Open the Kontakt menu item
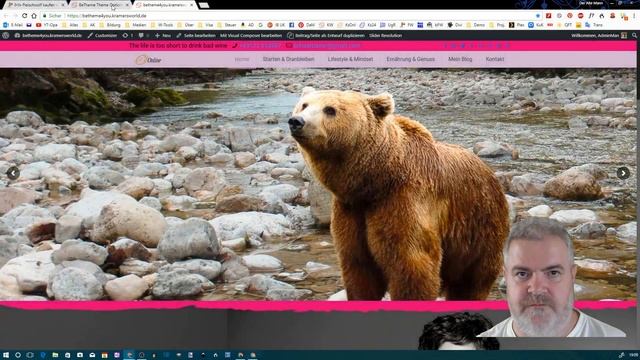 (495, 59)
